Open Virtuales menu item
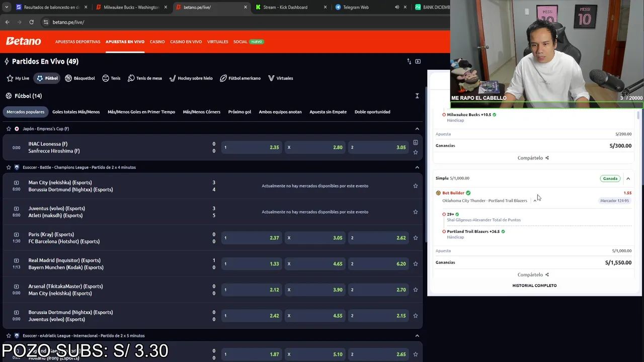Screen dimensions: 644x362 [217, 42]
